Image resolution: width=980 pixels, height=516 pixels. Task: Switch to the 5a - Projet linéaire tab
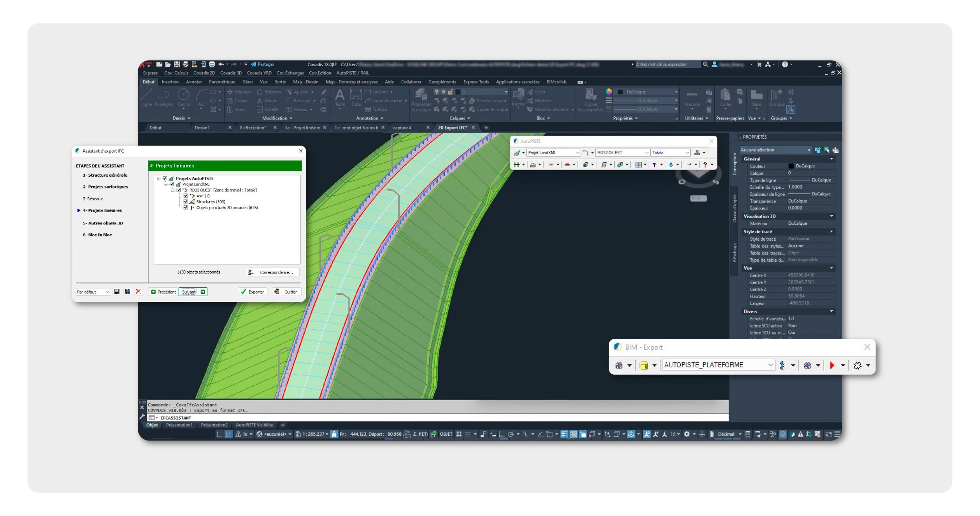pos(302,128)
